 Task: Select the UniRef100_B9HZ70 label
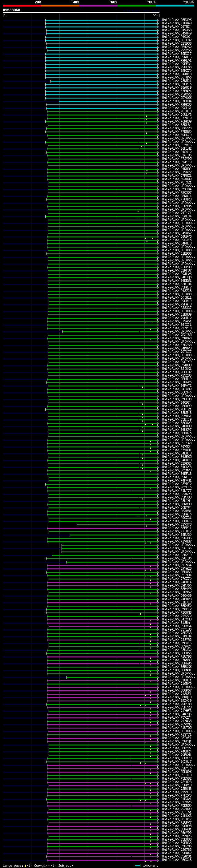point(177,71)
